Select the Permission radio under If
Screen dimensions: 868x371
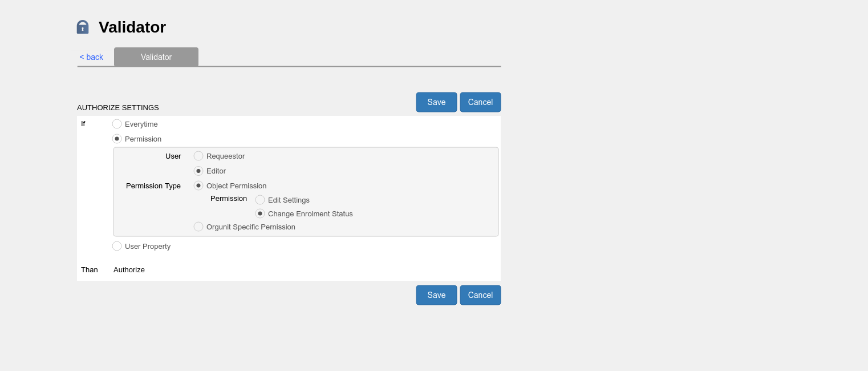pos(117,139)
